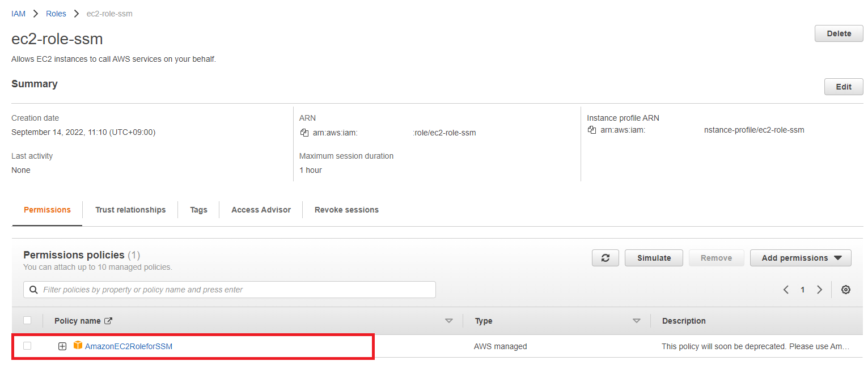Image resolution: width=868 pixels, height=365 pixels.
Task: Click page number 1 in pagination
Action: tap(802, 290)
